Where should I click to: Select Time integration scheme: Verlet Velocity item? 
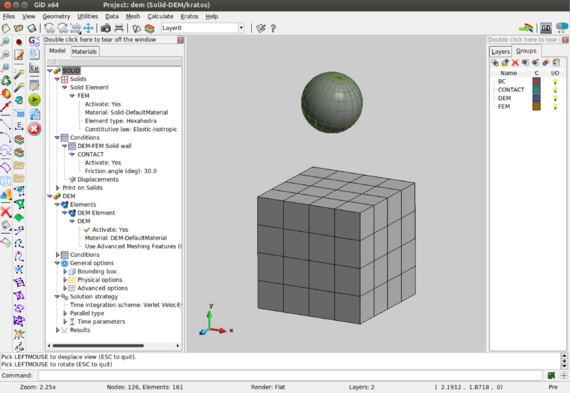[x=125, y=305]
